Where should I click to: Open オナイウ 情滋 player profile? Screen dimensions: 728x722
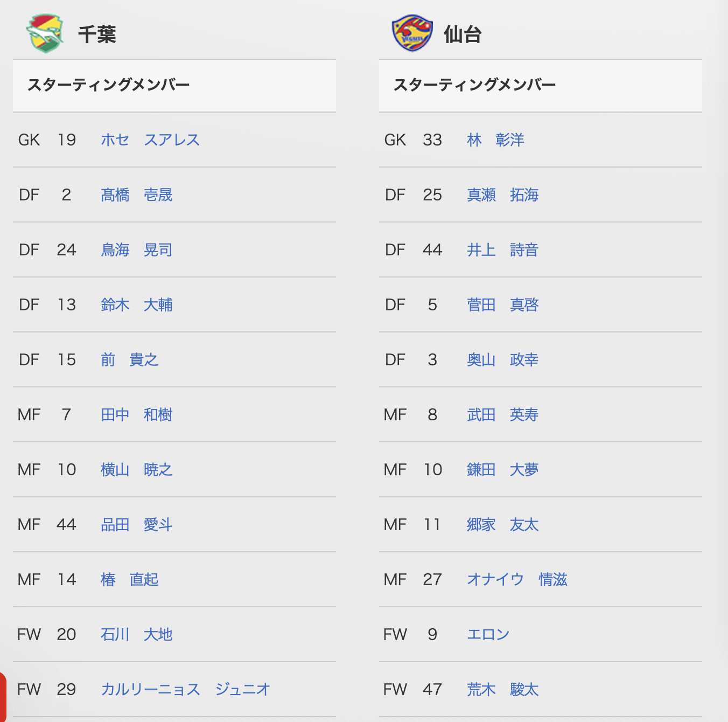click(x=517, y=580)
